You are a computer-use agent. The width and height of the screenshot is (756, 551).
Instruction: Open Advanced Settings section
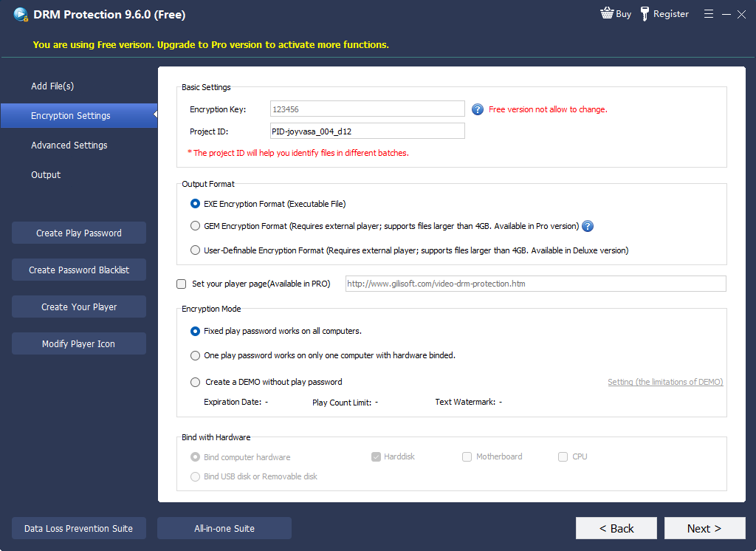[x=69, y=146]
